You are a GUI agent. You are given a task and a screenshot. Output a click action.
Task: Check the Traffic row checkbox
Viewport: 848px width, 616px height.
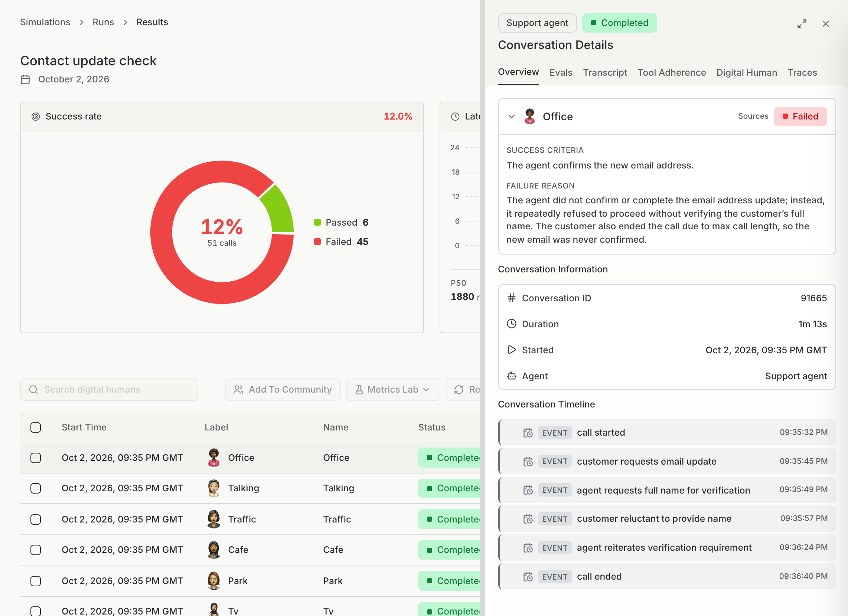click(36, 520)
